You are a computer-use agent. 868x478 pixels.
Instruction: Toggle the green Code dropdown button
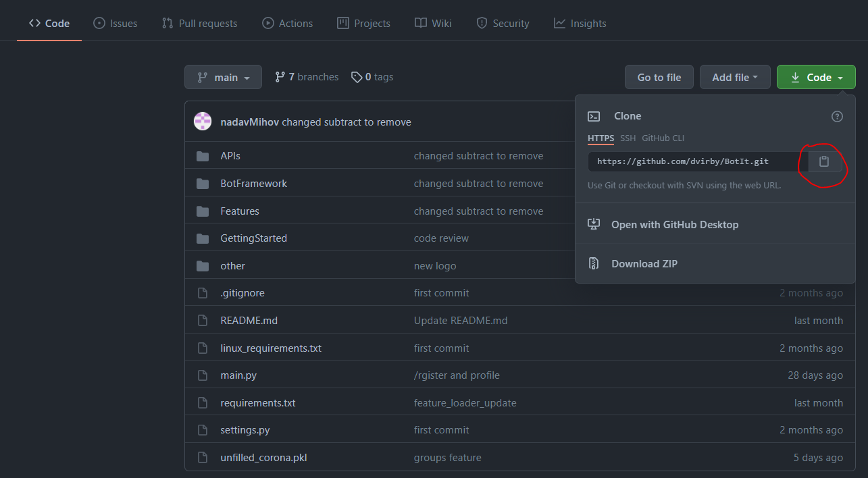[816, 77]
